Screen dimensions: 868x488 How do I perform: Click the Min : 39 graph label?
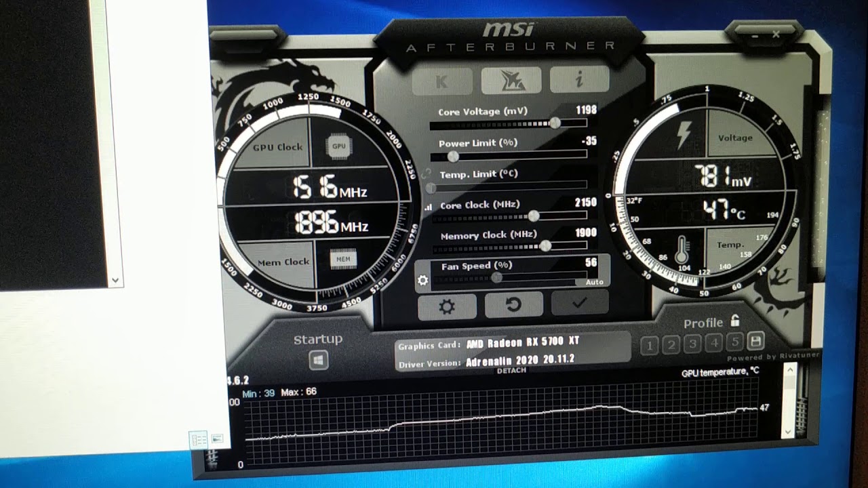coord(259,394)
